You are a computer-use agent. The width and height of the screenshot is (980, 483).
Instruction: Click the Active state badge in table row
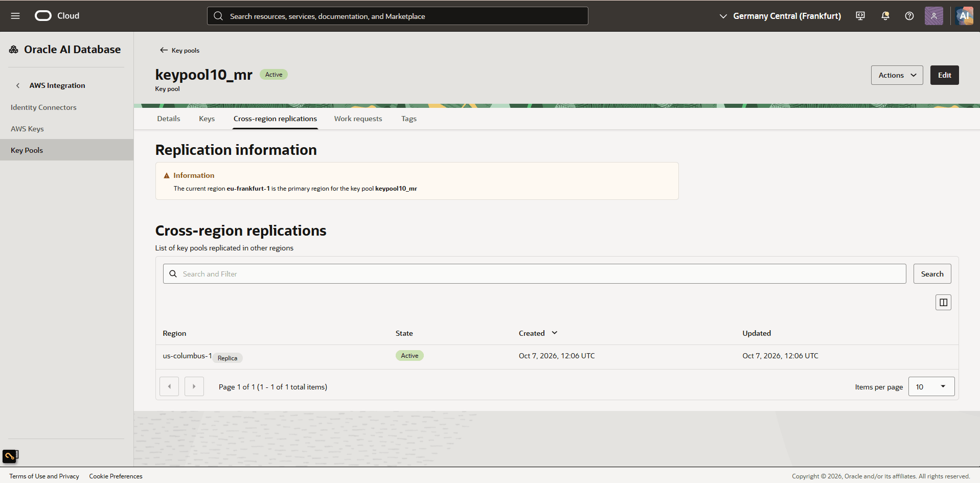point(409,356)
